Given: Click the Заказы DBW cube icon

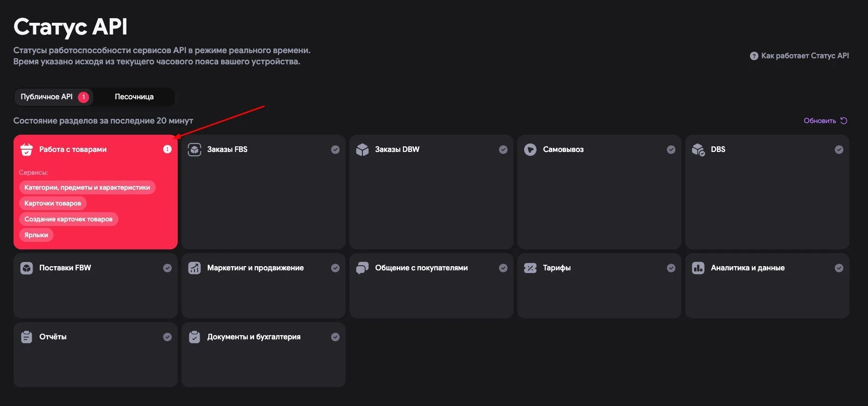Looking at the screenshot, I should [362, 150].
